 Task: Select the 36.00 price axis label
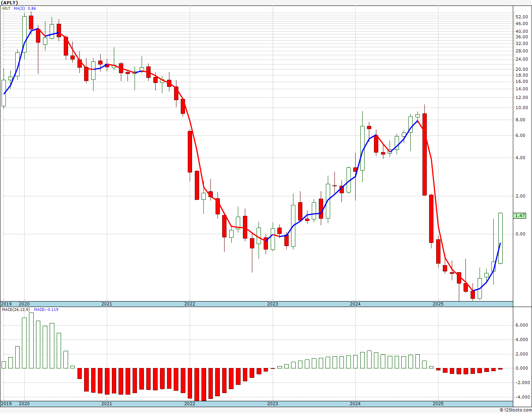tap(522, 37)
